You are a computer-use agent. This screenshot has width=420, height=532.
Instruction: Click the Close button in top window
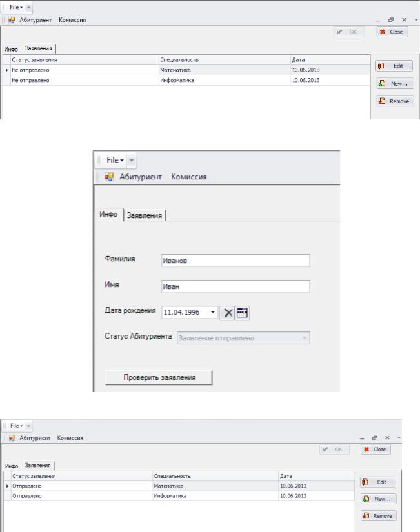(x=392, y=32)
